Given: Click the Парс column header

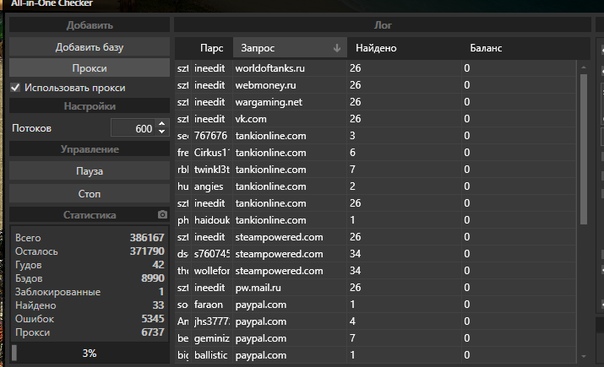Looking at the screenshot, I should pyautogui.click(x=211, y=48).
